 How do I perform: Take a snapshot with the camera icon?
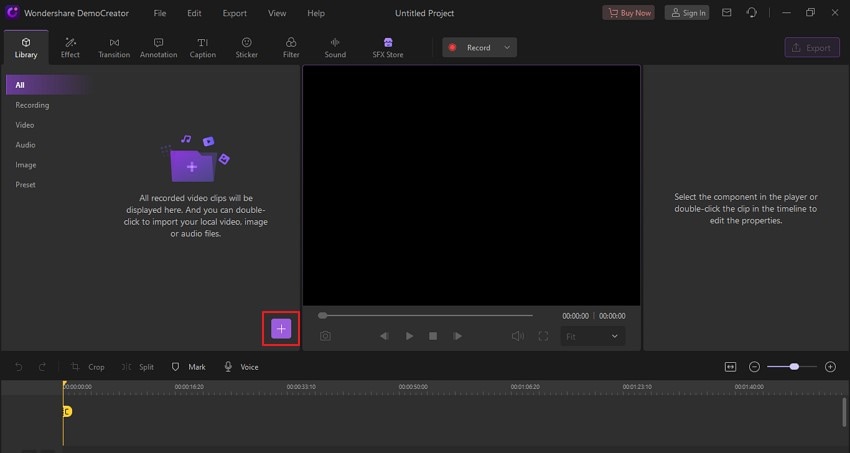(325, 336)
